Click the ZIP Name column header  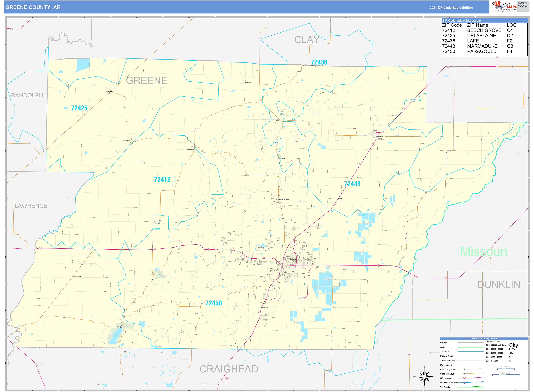click(477, 25)
